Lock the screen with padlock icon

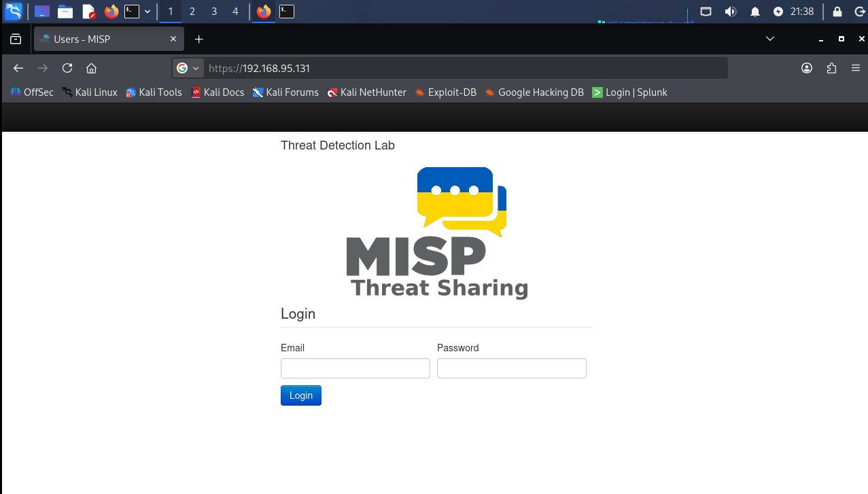click(x=837, y=12)
